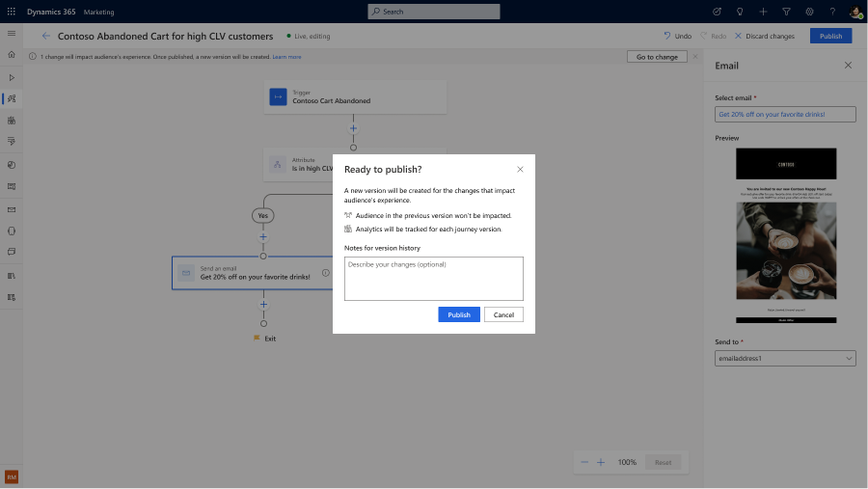The image size is (868, 489).
Task: Go back with the left arrow
Action: (46, 36)
